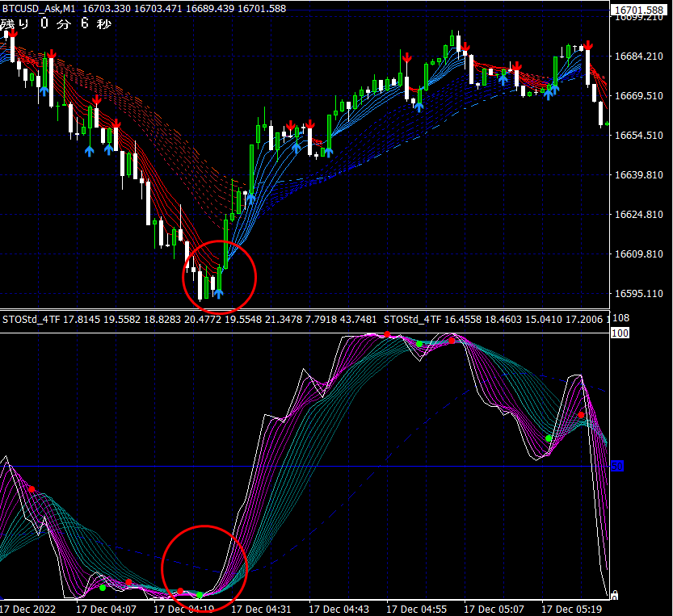Click price scale value 16639.810
Image resolution: width=673 pixels, height=616 pixels.
click(x=638, y=174)
